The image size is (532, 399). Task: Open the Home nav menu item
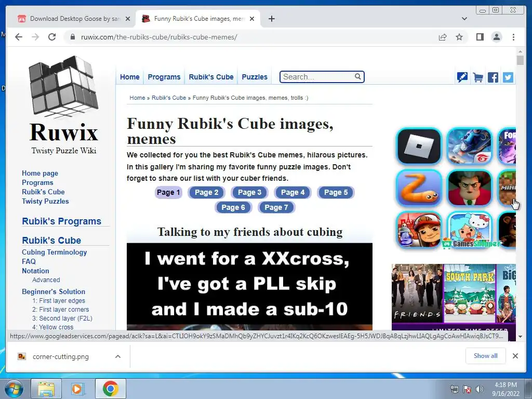click(x=129, y=77)
